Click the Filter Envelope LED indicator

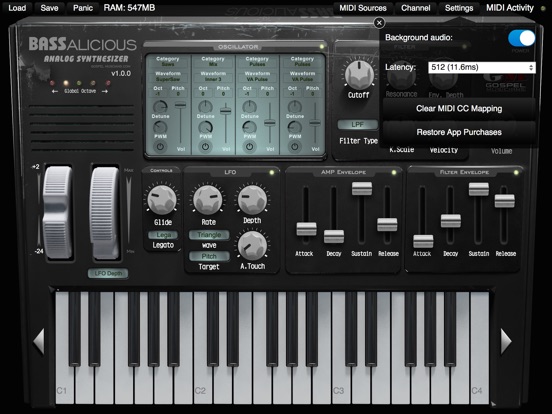pos(516,172)
